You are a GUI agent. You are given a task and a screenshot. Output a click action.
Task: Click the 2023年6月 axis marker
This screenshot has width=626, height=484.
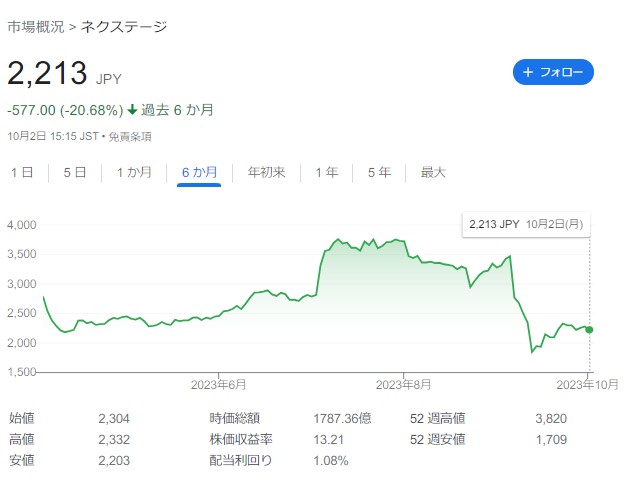218,385
